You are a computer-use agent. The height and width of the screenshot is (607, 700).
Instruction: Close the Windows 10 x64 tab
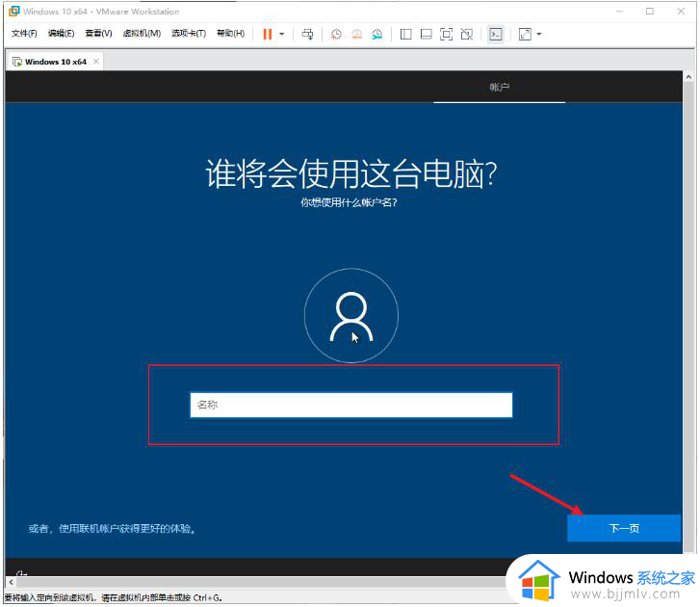(x=96, y=62)
